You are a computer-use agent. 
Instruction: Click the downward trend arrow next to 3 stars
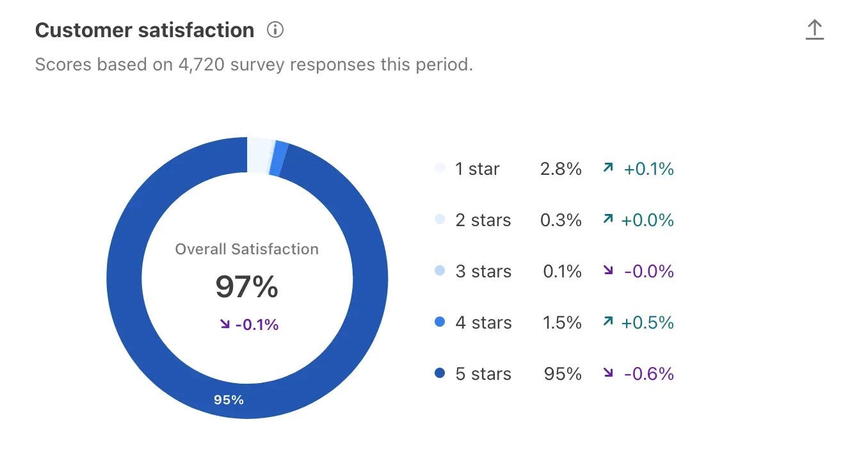608,271
